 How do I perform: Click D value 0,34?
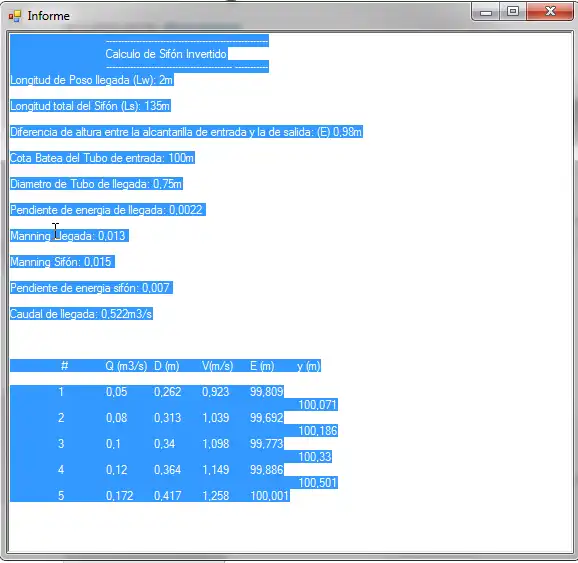[x=164, y=444]
